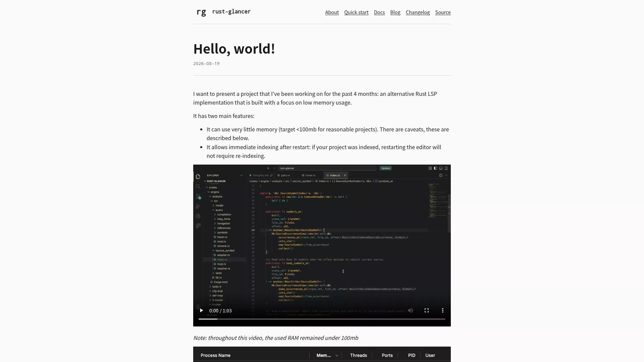Play the embedded demo video
The image size is (644, 362).
coord(201,311)
